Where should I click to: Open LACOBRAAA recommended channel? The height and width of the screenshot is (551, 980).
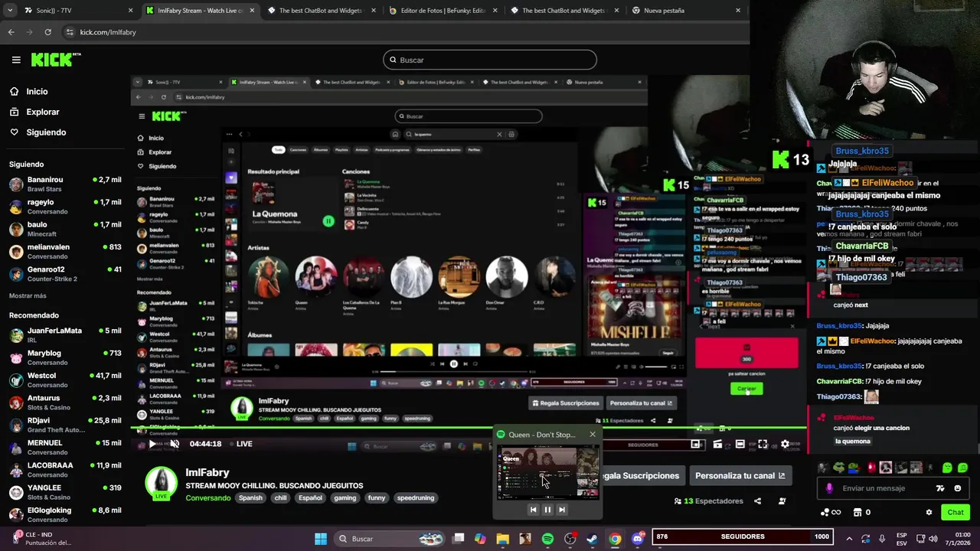[x=65, y=469]
